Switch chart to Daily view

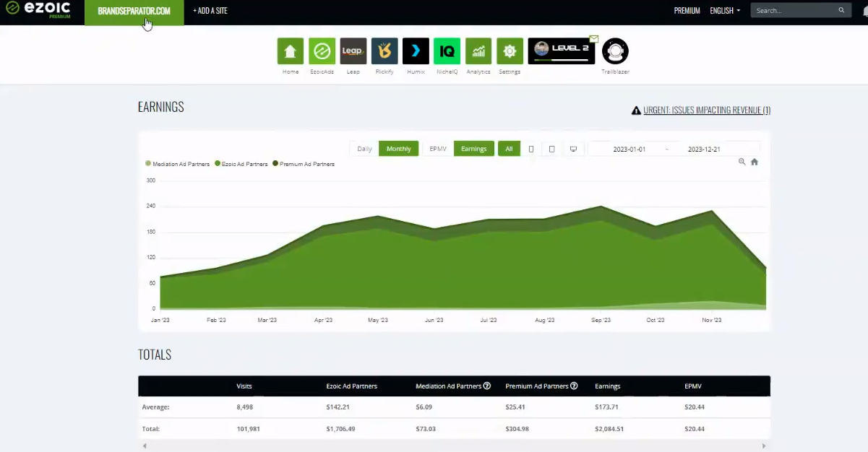[x=364, y=149]
